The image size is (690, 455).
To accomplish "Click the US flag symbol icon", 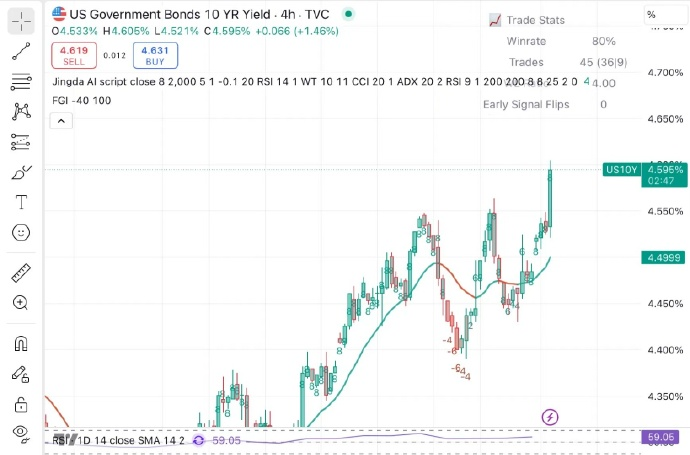I will [x=59, y=14].
